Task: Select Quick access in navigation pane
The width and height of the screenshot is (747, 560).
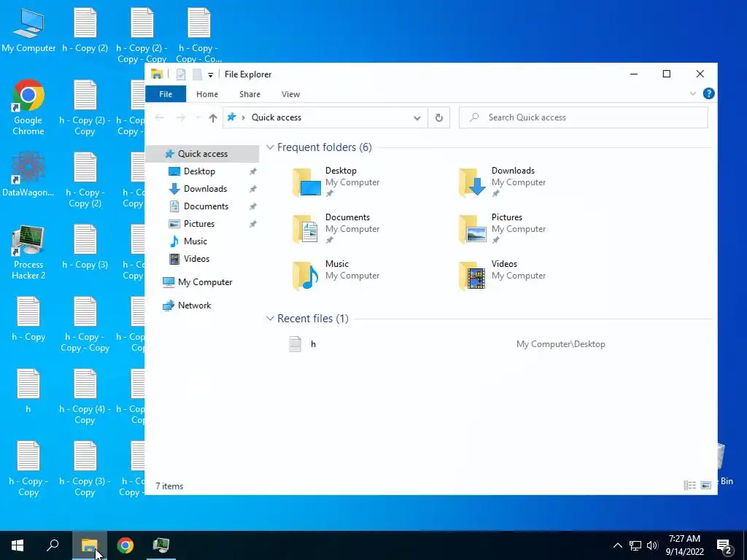Action: click(203, 154)
